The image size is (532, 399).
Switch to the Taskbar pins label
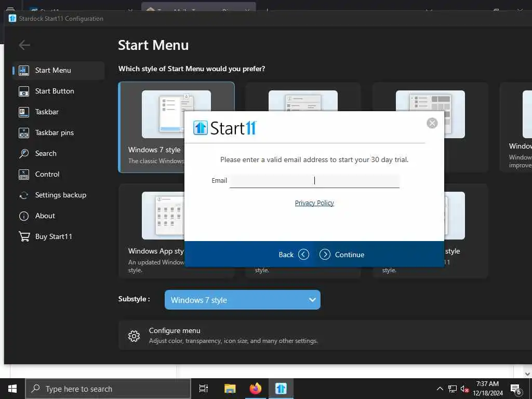point(54,132)
